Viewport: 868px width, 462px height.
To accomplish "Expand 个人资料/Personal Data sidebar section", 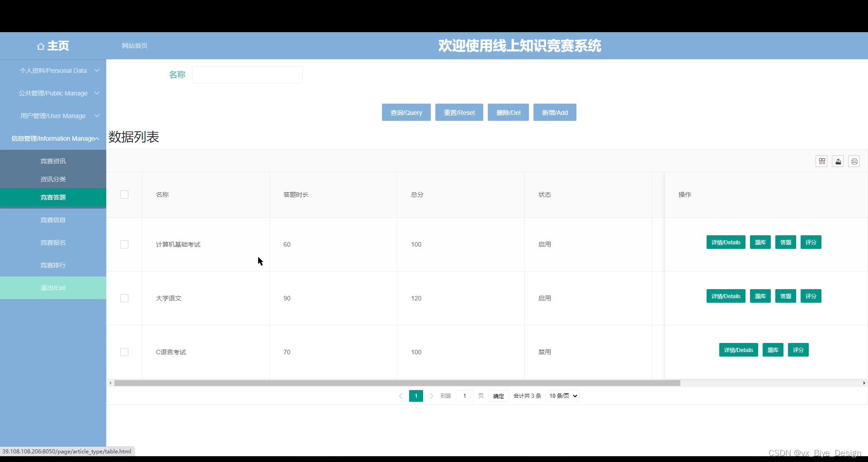I will [53, 71].
